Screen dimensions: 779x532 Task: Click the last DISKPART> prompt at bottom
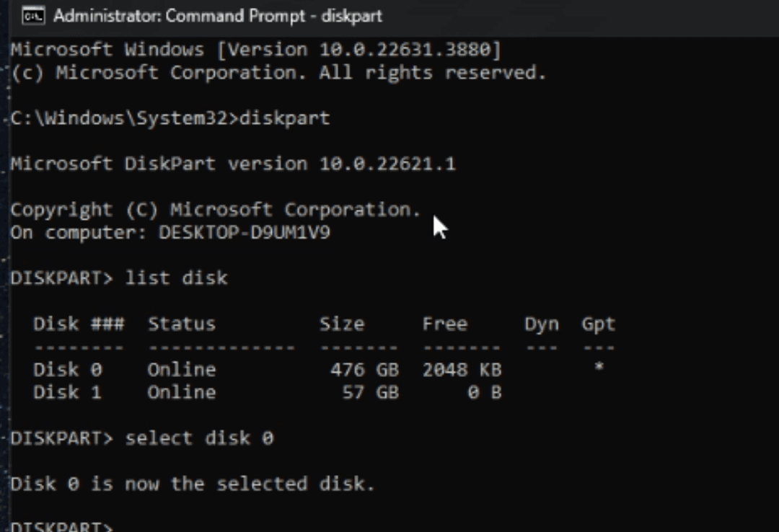[62, 526]
